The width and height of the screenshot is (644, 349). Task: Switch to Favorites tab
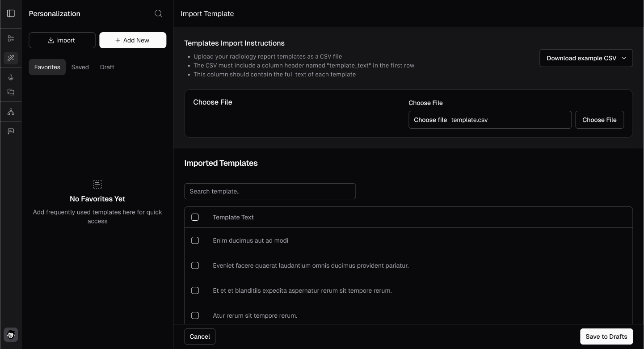47,67
